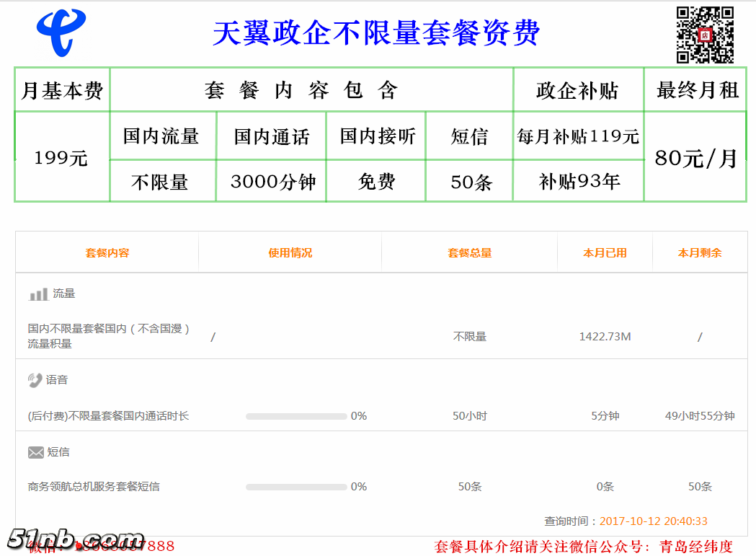Click the QR code image
The height and width of the screenshot is (556, 756).
pyautogui.click(x=704, y=35)
